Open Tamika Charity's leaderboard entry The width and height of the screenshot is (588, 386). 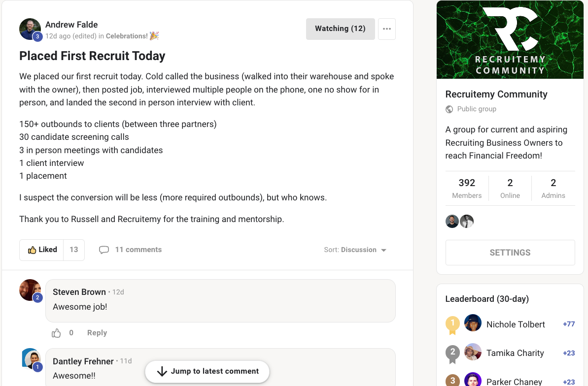coord(515,353)
